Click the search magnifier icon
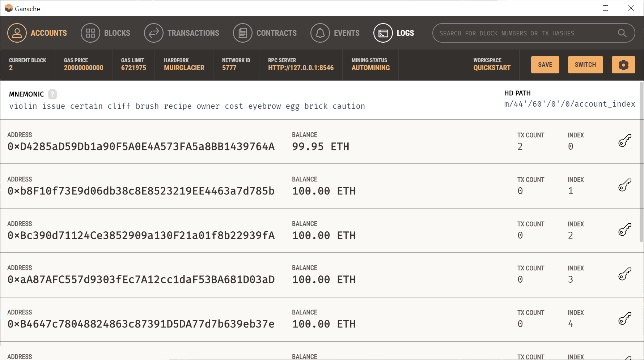 coord(622,33)
